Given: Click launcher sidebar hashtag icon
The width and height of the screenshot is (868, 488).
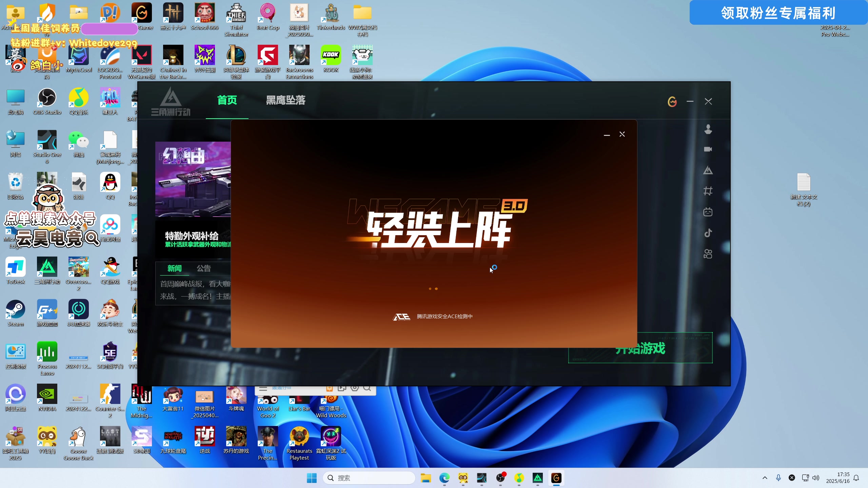Looking at the screenshot, I should coord(708,191).
